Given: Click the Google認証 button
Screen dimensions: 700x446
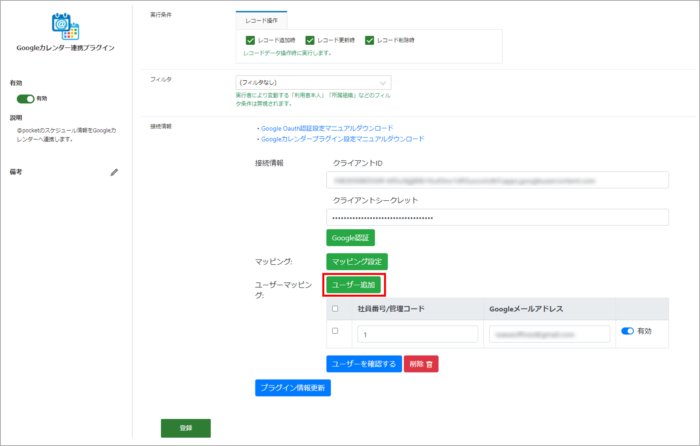Looking at the screenshot, I should pos(350,238).
